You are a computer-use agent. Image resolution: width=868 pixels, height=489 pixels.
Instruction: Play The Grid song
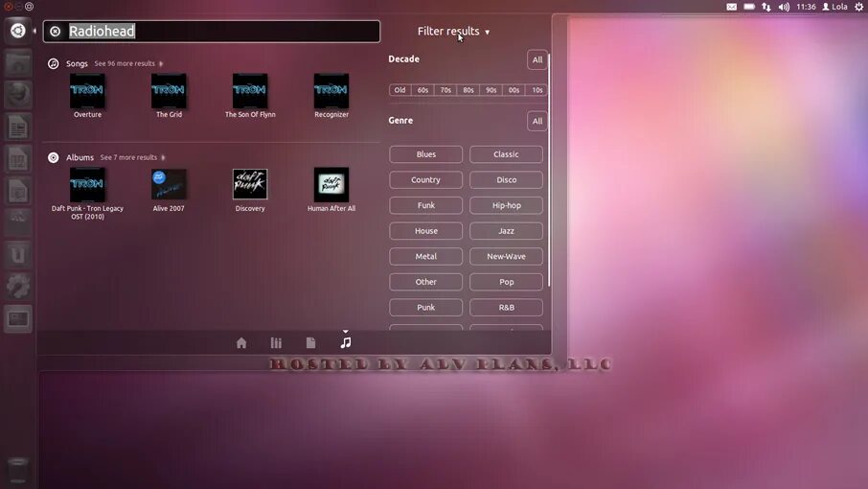click(x=169, y=96)
